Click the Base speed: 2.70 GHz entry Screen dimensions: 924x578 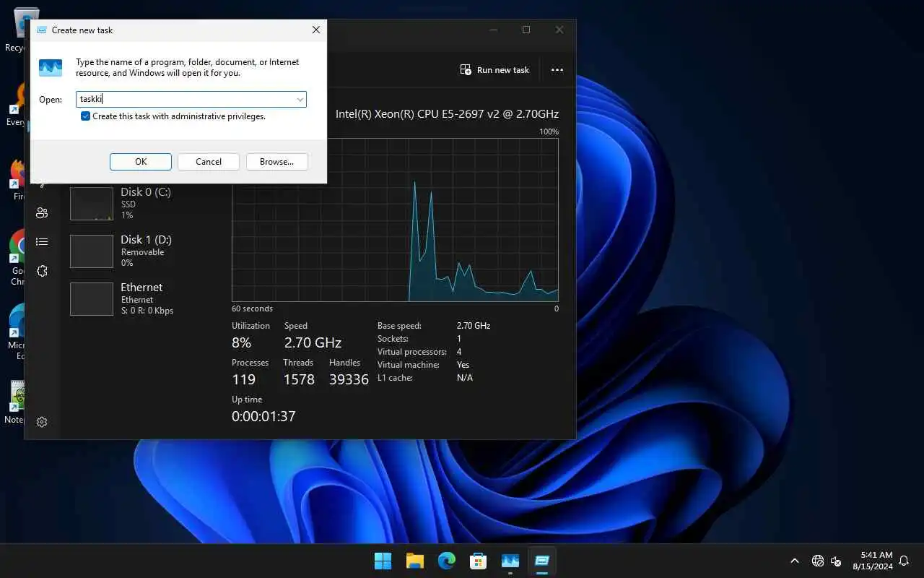(434, 326)
